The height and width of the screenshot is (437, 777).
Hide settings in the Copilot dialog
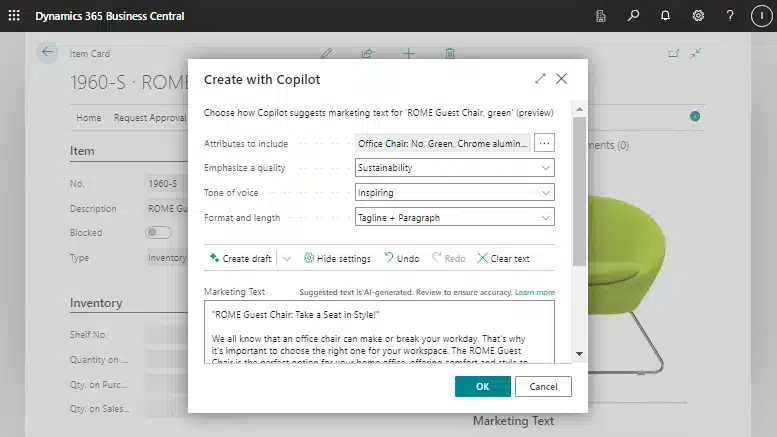(x=337, y=258)
